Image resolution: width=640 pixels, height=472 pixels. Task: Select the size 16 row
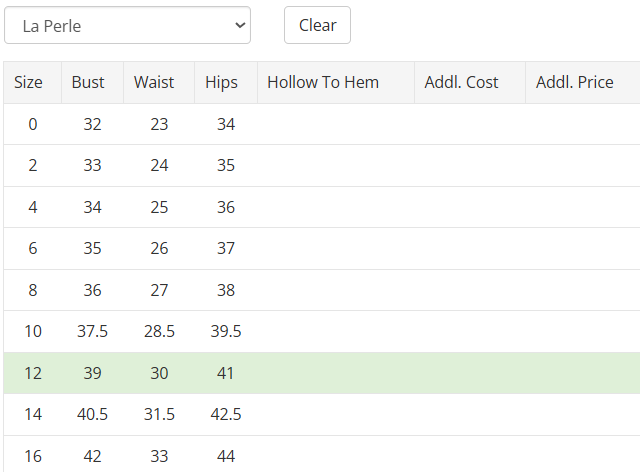322,454
